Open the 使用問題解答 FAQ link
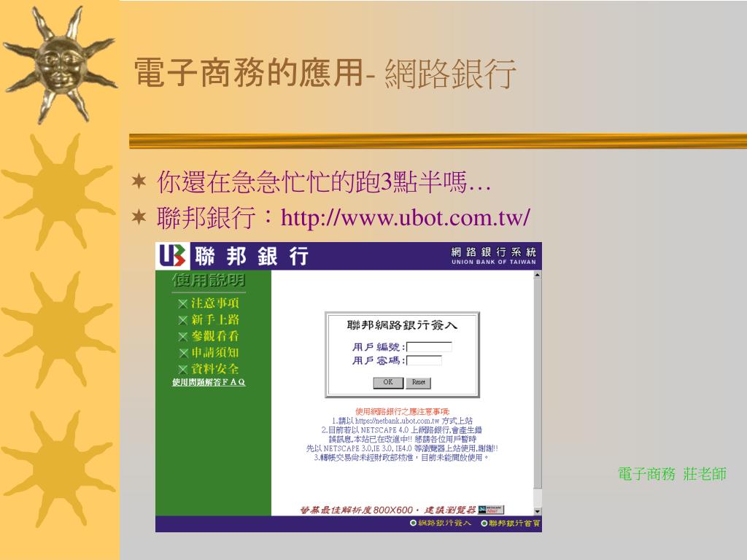Screen dimensions: 747x560 coord(209,382)
